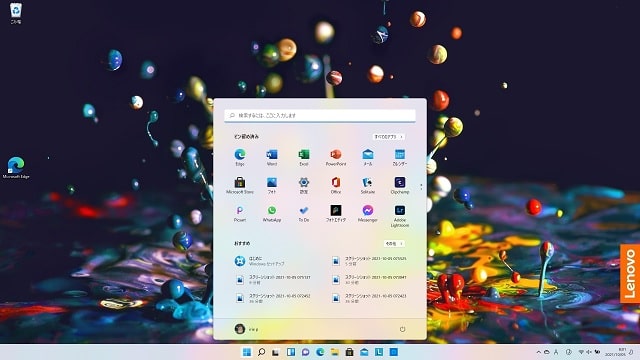The height and width of the screenshot is (360, 640).
Task: Open To Do from pinned apps
Action: pyautogui.click(x=304, y=213)
